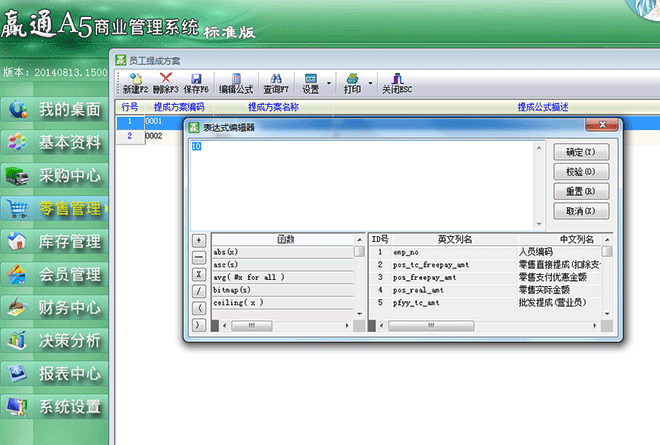Expand the 打印 dropdown arrow
660x445 pixels.
click(370, 83)
